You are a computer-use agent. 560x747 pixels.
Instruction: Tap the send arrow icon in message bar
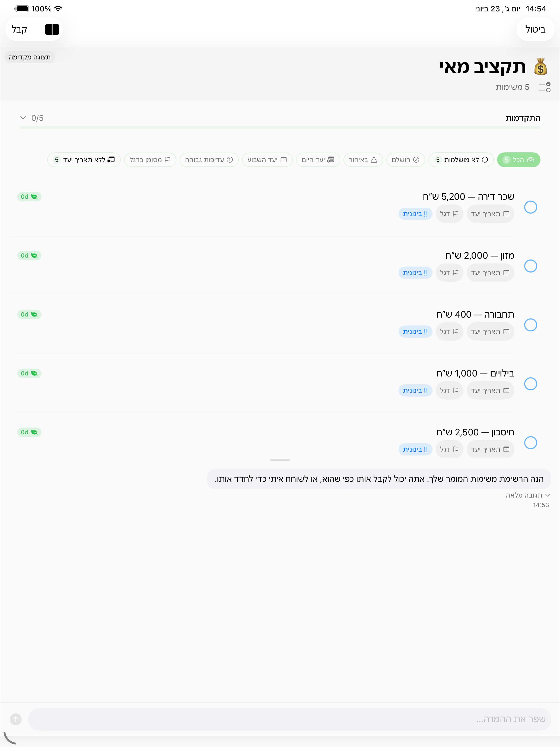coord(15,719)
